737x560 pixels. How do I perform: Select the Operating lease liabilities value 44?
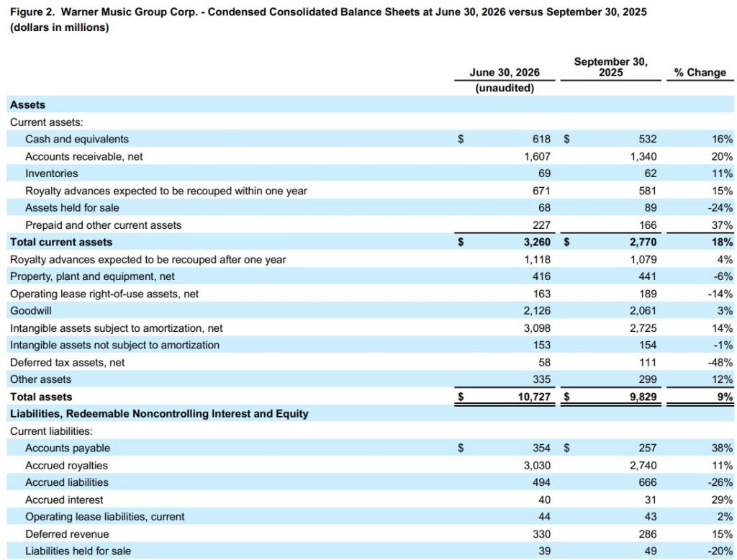(544, 517)
